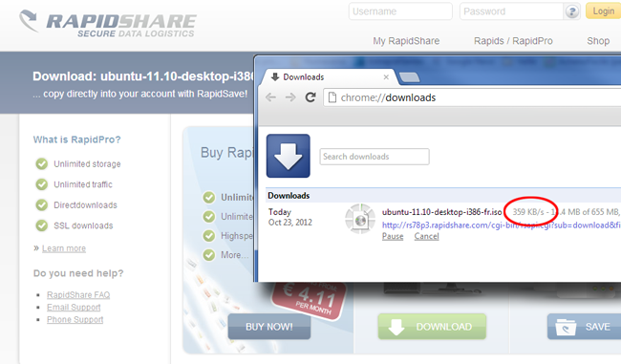Click the Chrome back arrow button
The width and height of the screenshot is (621, 364).
click(x=271, y=97)
